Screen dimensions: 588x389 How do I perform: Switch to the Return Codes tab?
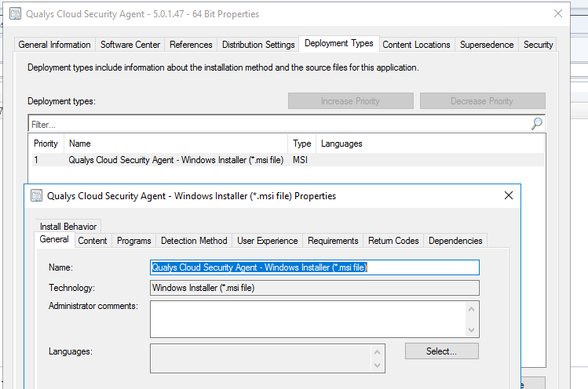coord(393,241)
